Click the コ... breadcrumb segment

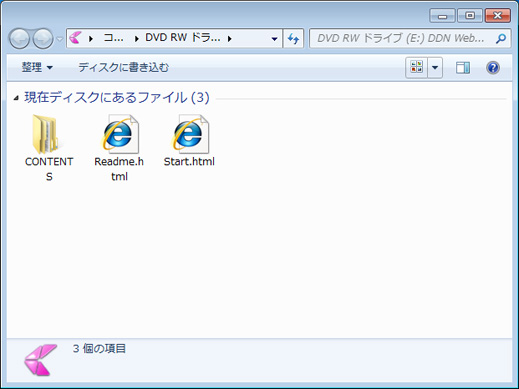pos(114,38)
